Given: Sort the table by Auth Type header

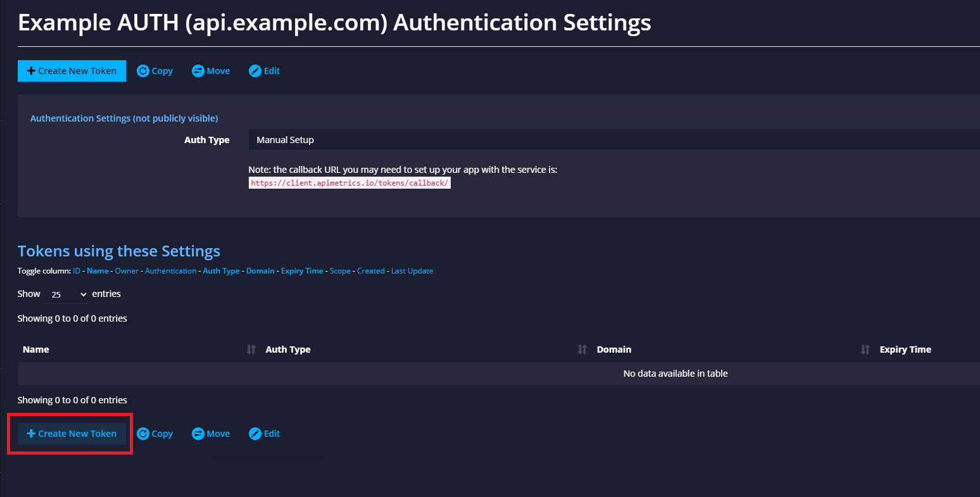Looking at the screenshot, I should (288, 349).
